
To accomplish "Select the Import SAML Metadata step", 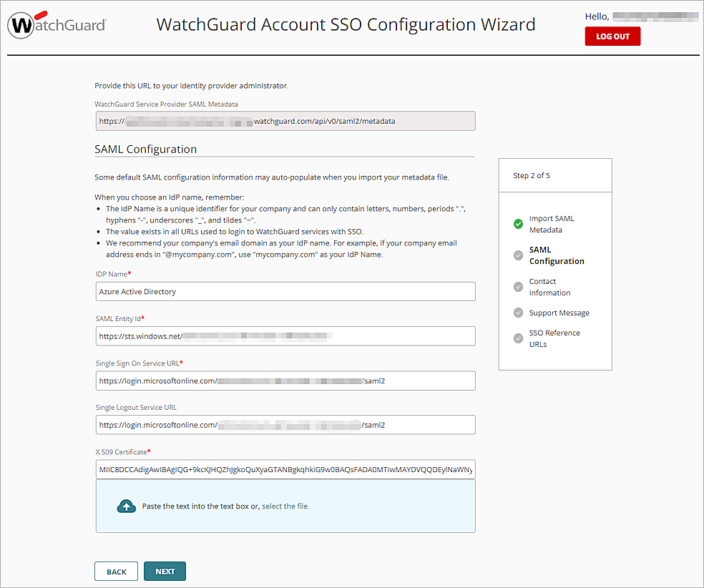I will [x=552, y=224].
